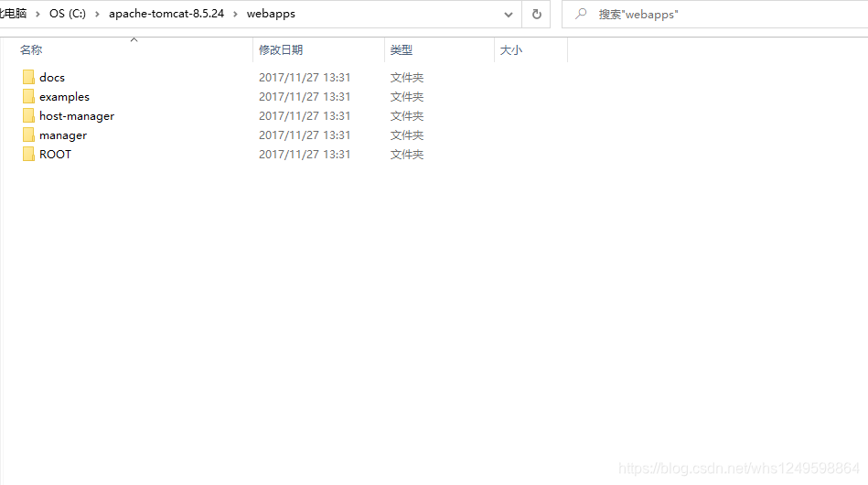Click the docs folder icon
This screenshot has width=868, height=485.
(28, 77)
